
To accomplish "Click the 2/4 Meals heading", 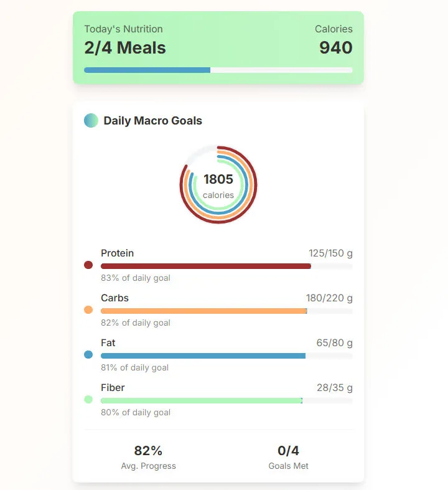I will pos(125,48).
